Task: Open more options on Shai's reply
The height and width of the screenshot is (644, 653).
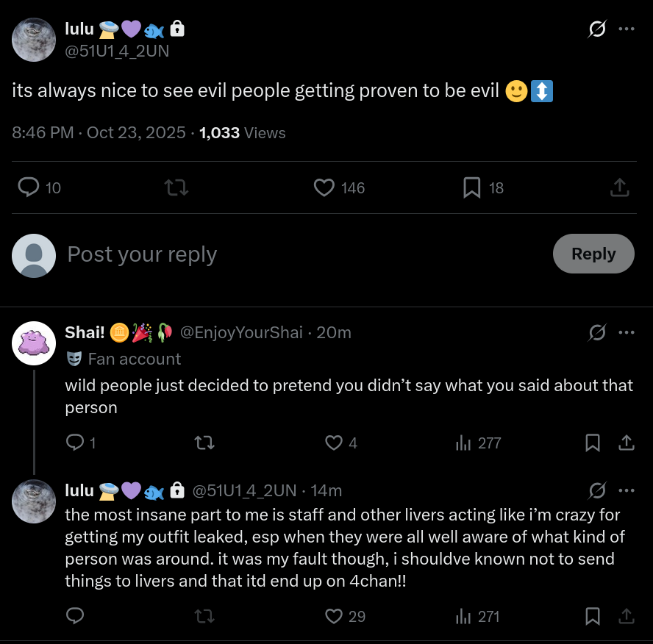Action: (626, 332)
